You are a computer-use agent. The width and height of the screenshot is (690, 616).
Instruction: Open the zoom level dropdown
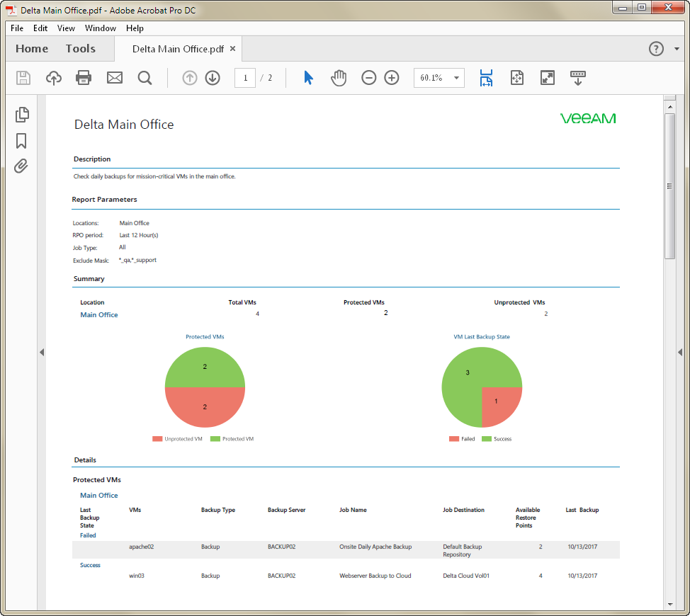456,78
